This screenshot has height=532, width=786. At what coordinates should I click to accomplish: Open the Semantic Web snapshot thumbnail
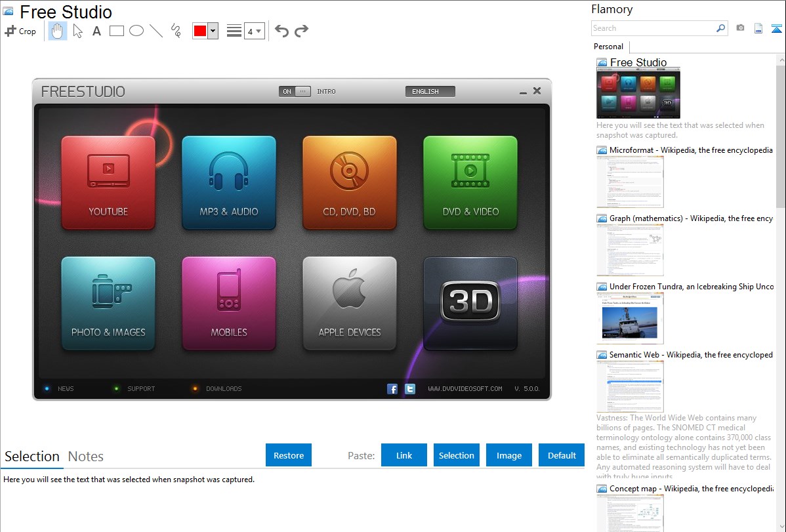pos(630,386)
